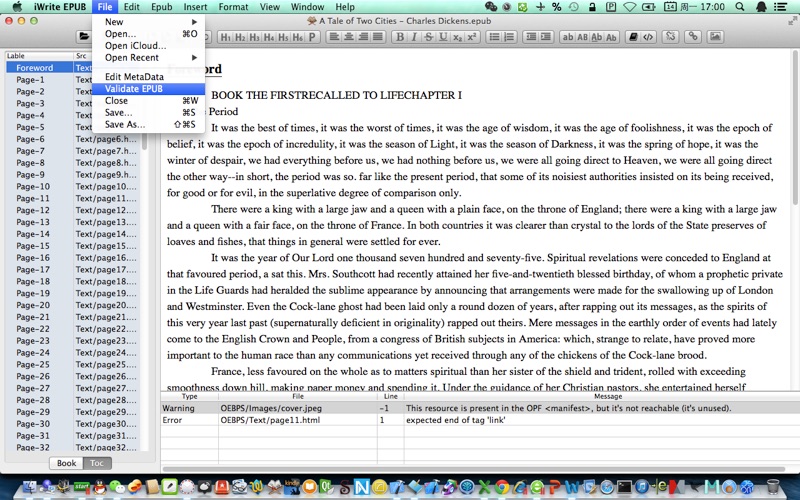The width and height of the screenshot is (800, 500).
Task: Insert numbered list
Action: (x=509, y=37)
